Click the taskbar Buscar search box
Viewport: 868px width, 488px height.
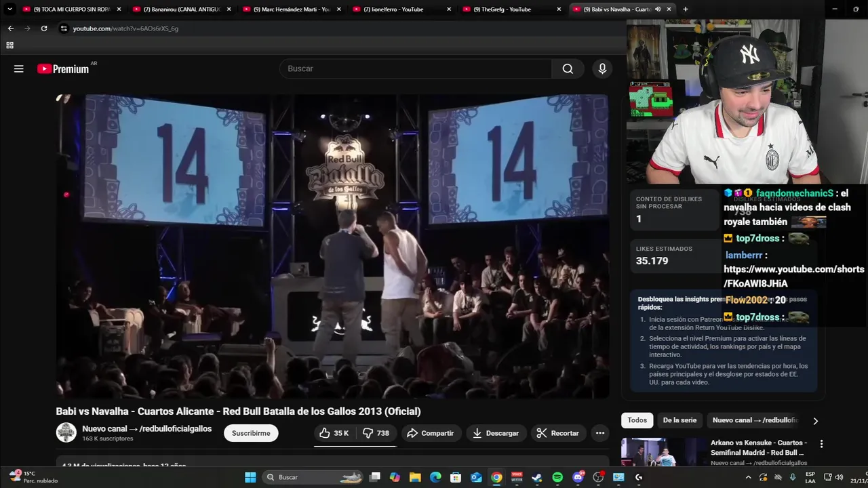(x=313, y=477)
